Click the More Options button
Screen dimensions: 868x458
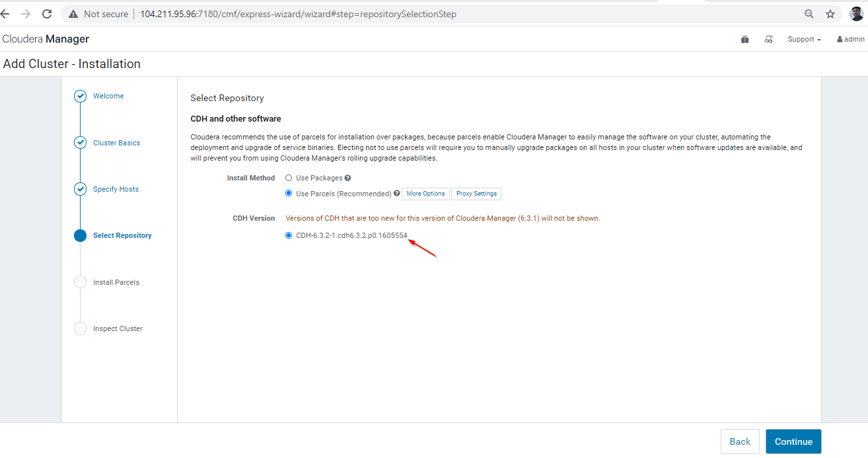click(x=425, y=194)
